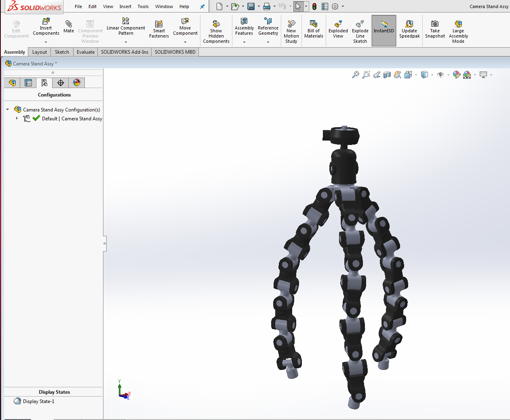Image resolution: width=510 pixels, height=420 pixels.
Task: Open Linear Component Pattern dropdown arrow
Action: click(x=126, y=42)
